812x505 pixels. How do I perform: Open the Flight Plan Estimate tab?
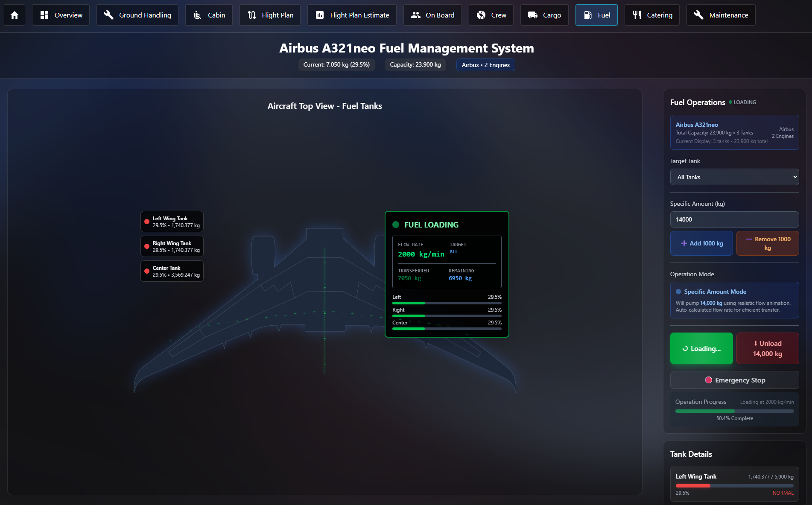pos(352,15)
